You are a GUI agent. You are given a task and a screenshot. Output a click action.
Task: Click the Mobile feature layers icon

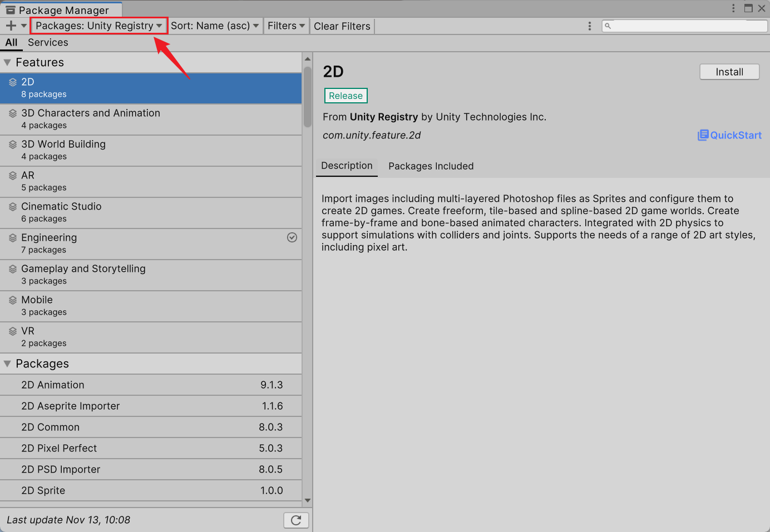[x=13, y=300]
